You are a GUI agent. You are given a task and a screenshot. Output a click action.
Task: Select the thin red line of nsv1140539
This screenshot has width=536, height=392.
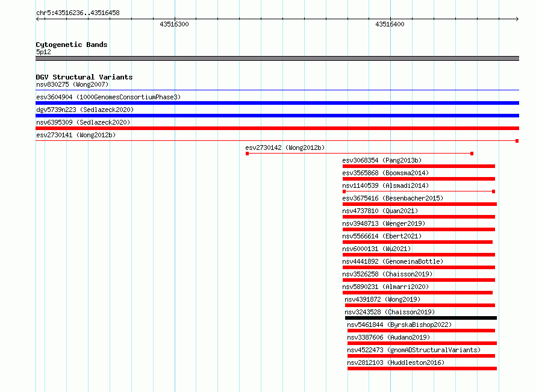point(419,191)
